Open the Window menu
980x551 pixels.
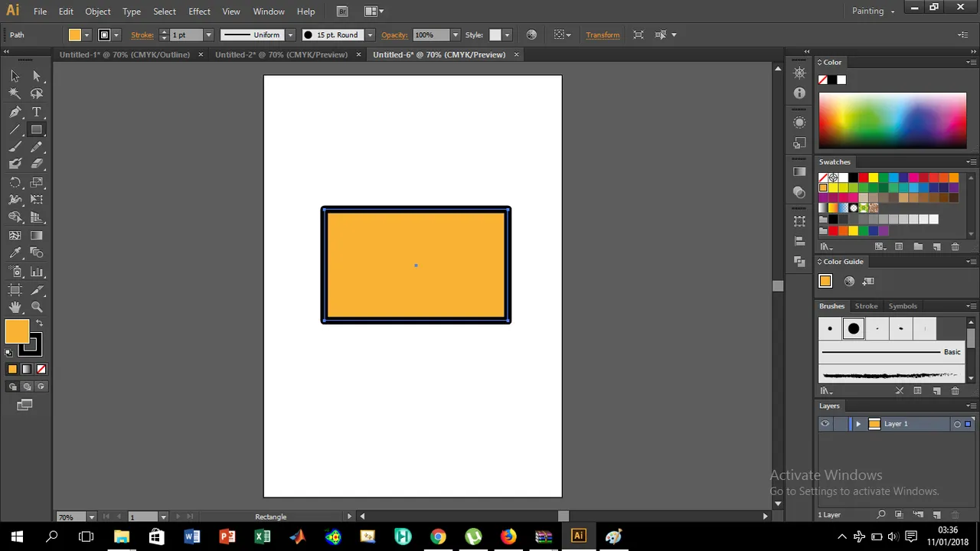[x=269, y=11]
